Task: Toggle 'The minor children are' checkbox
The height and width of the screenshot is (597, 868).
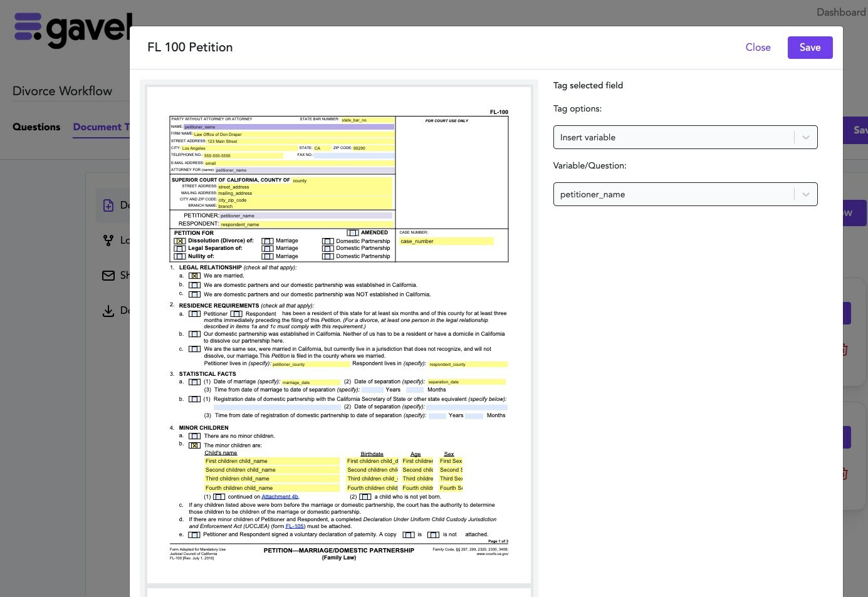Action: (195, 445)
